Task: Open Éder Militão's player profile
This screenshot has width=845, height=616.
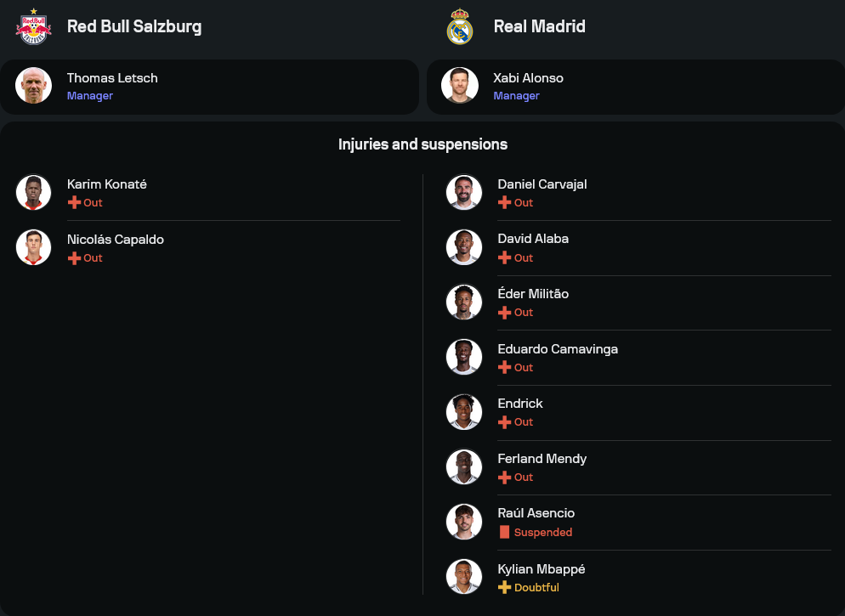Action: (x=533, y=294)
